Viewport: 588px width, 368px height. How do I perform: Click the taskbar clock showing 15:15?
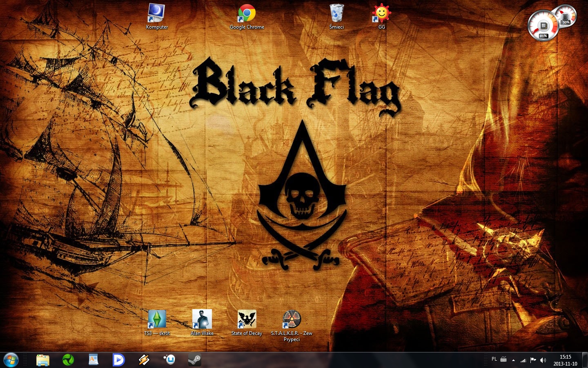[x=565, y=360]
